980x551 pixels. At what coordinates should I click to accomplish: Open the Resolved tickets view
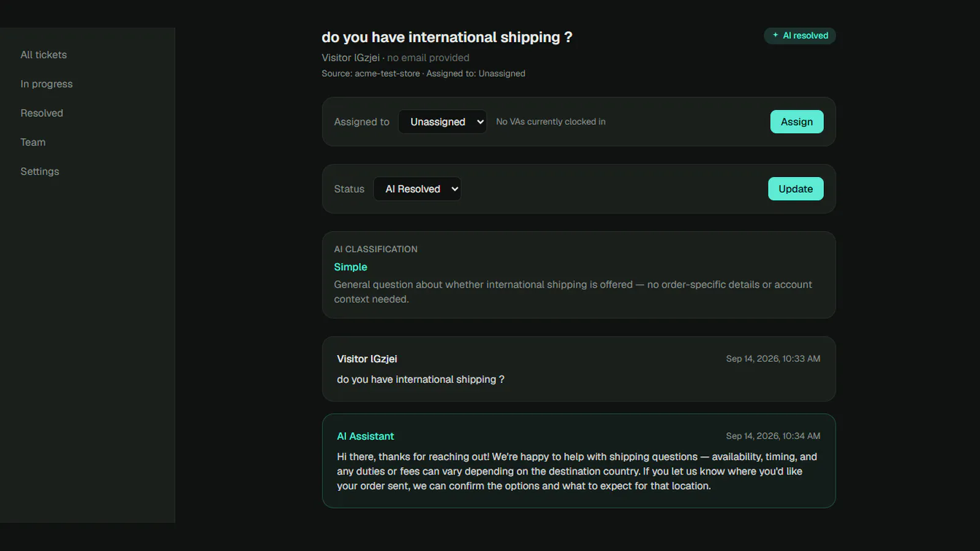42,113
